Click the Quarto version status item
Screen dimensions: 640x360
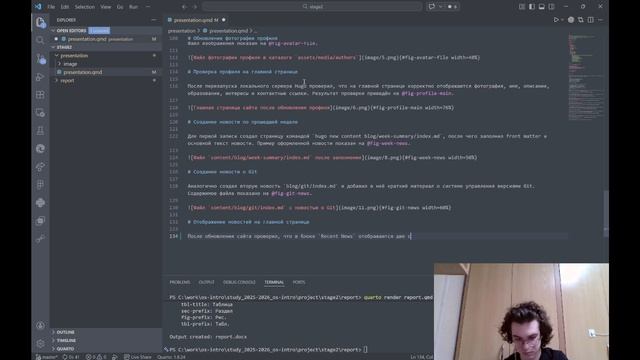[x=171, y=357]
